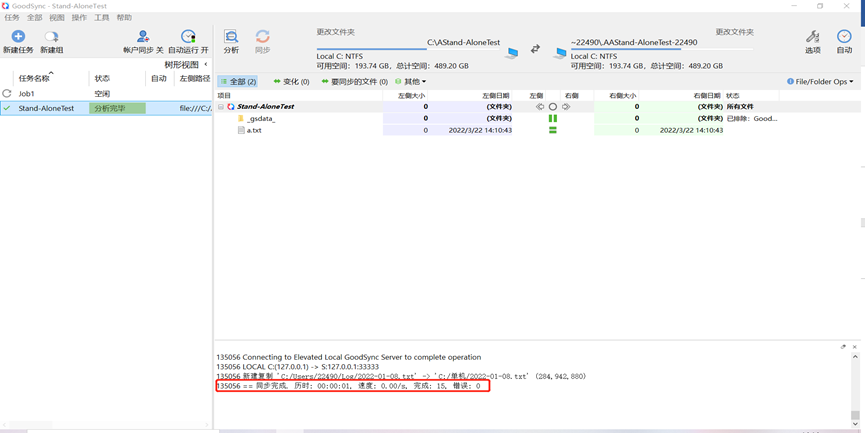Click right 更改文件夹 link
Screen dimensions: 865x433
(x=734, y=33)
